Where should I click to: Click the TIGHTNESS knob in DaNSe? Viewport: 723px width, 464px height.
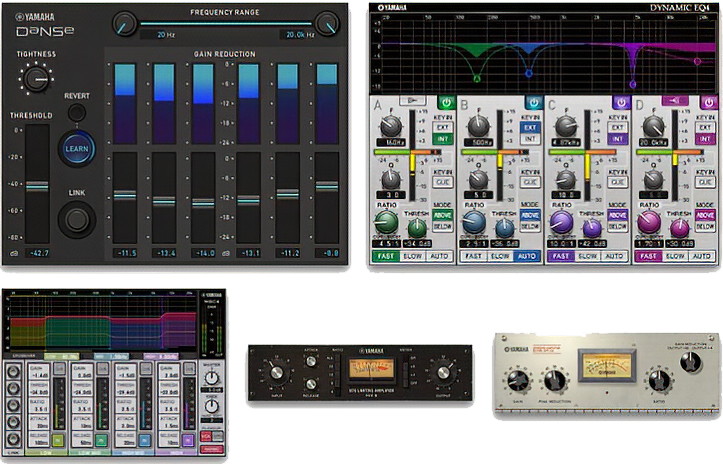(36, 79)
